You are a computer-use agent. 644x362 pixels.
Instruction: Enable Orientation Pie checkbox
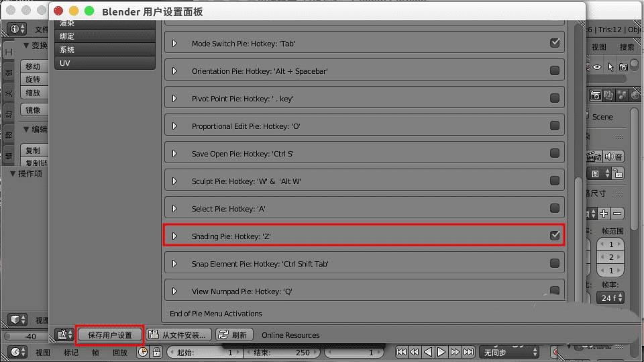[555, 71]
